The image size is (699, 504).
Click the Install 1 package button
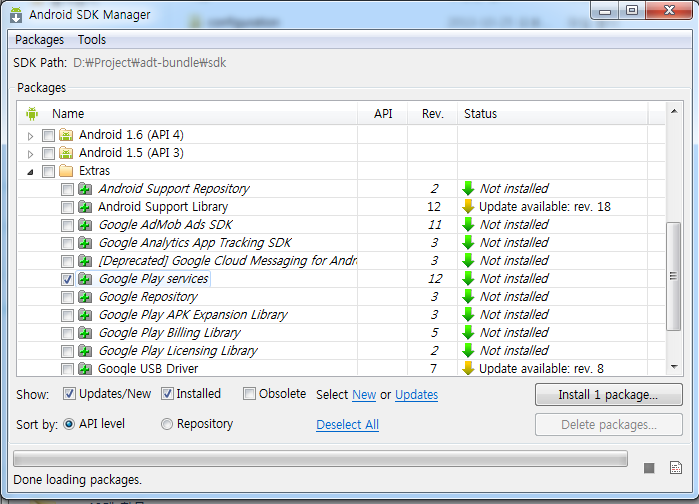(609, 395)
